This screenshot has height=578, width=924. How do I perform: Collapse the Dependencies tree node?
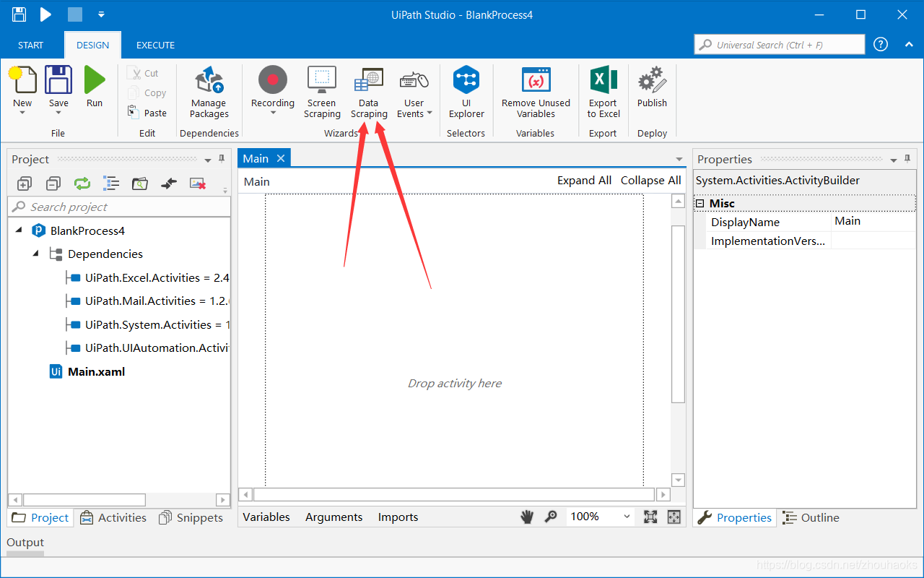[x=35, y=254]
